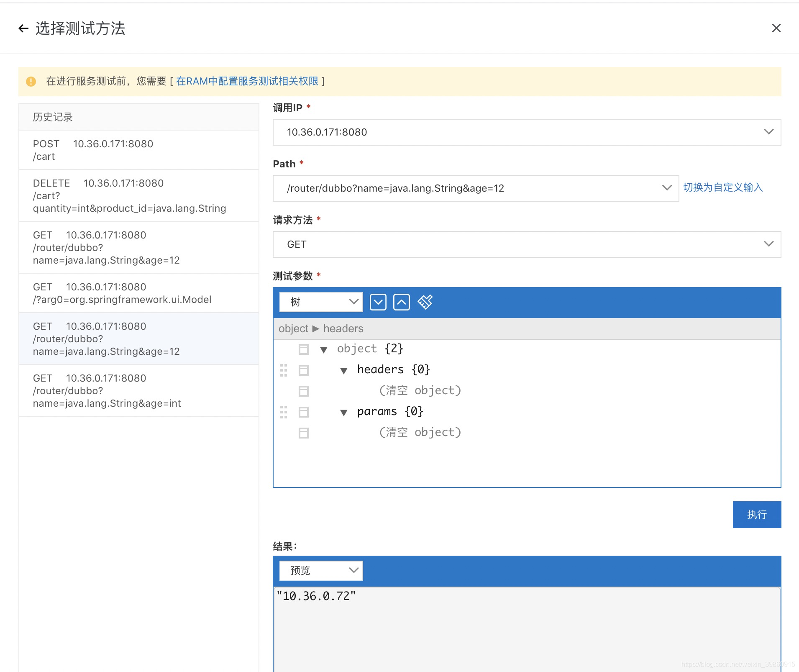
Task: Click the drag handle beside params
Action: point(284,412)
